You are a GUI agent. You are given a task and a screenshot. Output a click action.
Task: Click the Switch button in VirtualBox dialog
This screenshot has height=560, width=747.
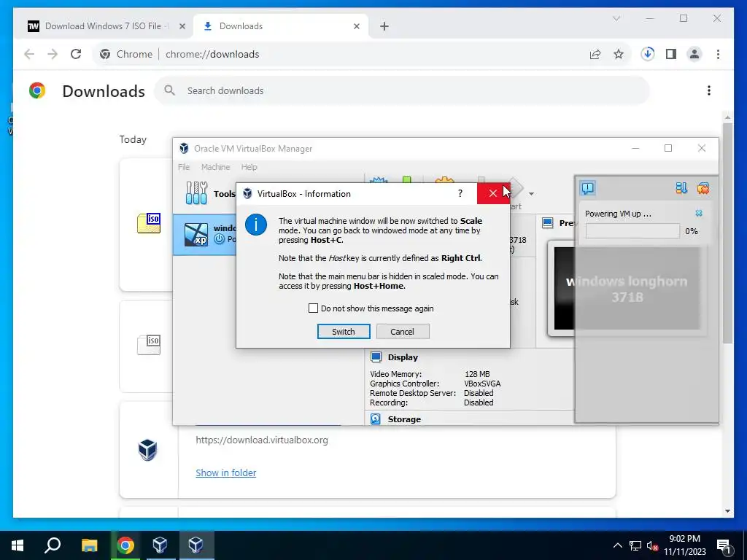tap(344, 332)
